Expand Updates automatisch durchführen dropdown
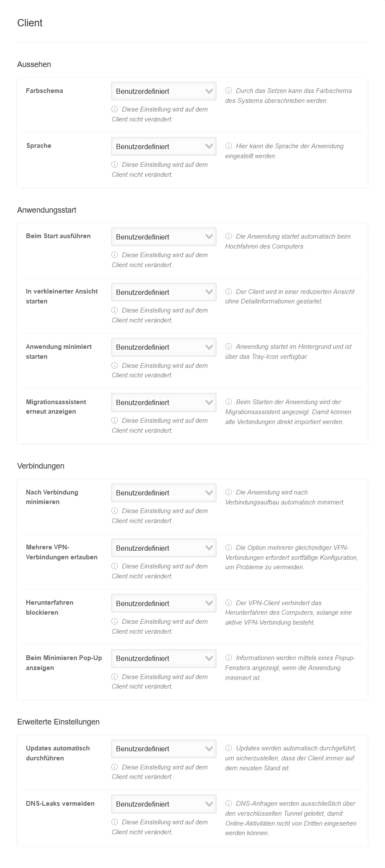The width and height of the screenshot is (385, 868). [163, 749]
